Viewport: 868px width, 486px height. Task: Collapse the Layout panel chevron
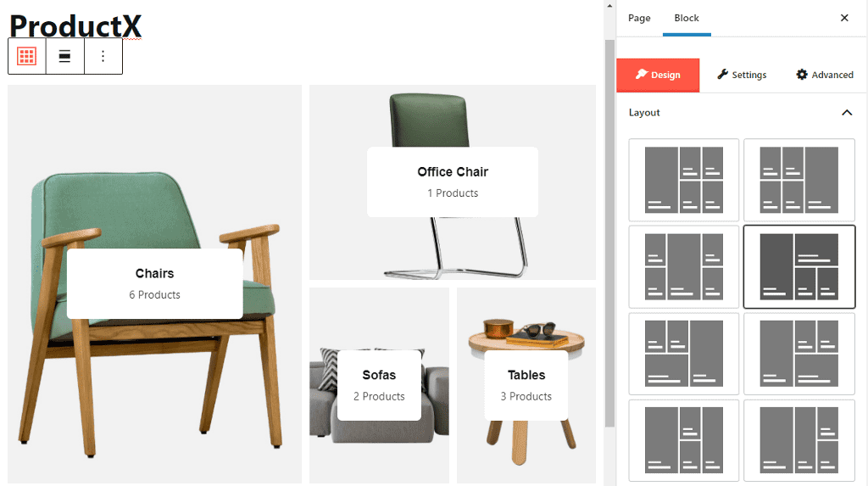(x=846, y=113)
